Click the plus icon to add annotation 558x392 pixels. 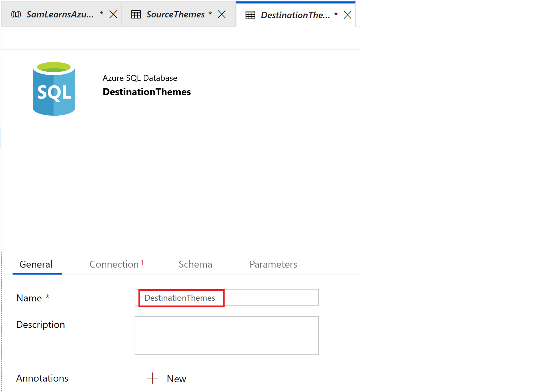pos(153,378)
